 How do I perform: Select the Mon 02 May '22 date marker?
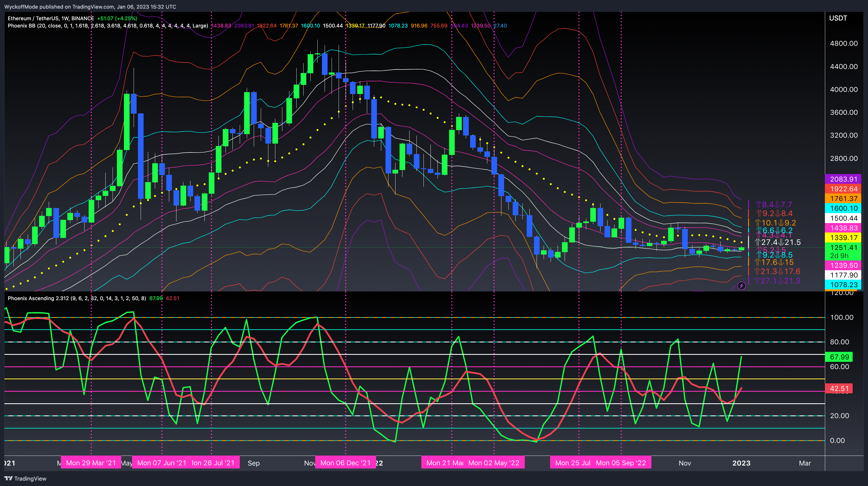click(494, 463)
